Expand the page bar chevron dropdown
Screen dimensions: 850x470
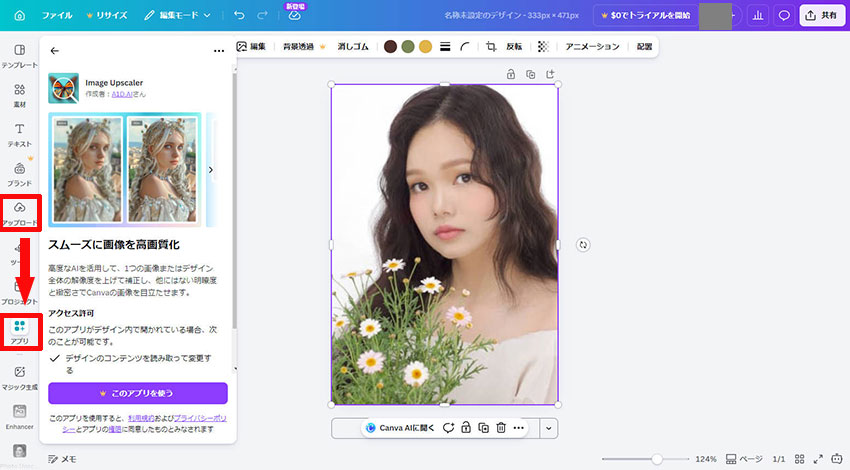tap(549, 428)
